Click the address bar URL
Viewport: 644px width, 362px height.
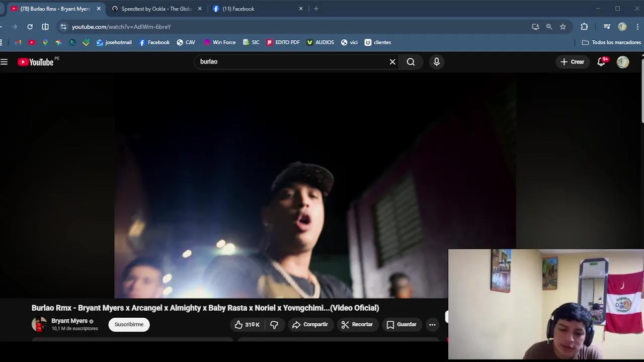121,27
